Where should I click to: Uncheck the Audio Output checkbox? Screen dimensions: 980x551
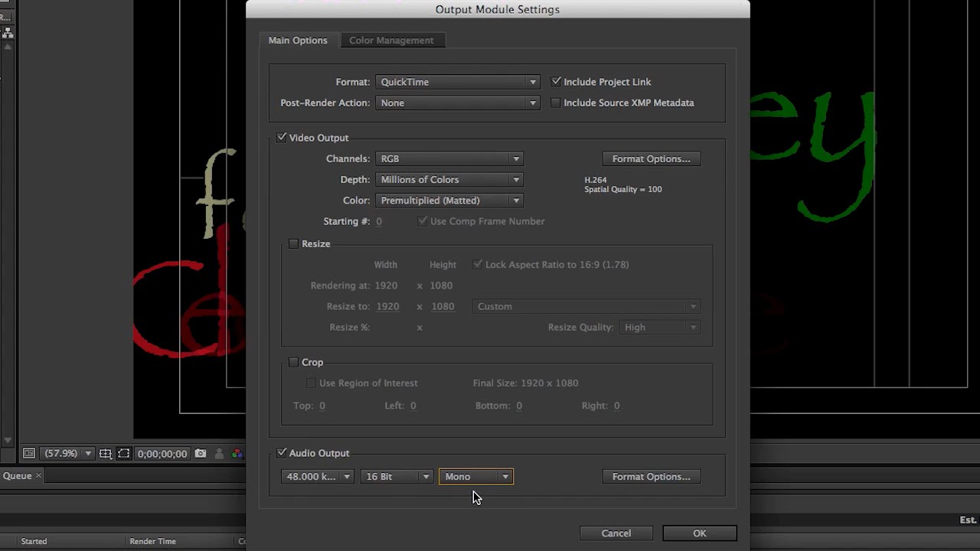tap(282, 453)
